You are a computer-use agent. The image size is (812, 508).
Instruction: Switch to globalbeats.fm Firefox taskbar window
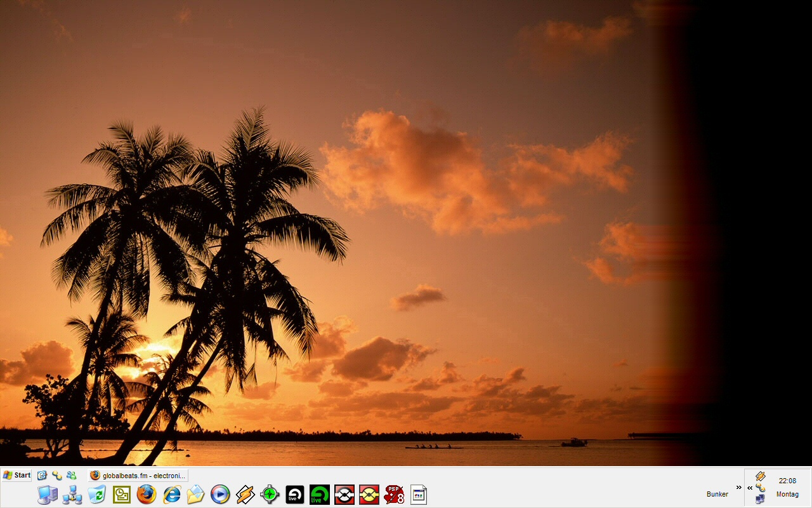point(138,475)
